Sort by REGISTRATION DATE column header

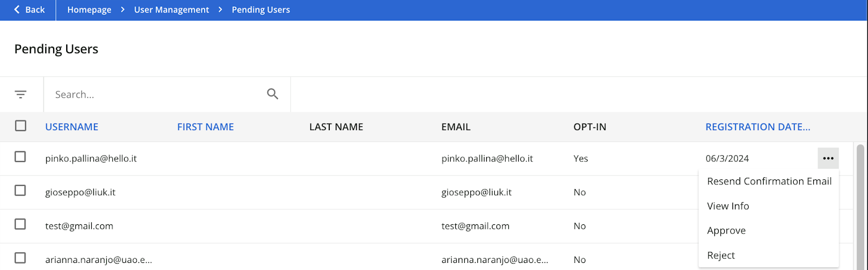point(758,127)
